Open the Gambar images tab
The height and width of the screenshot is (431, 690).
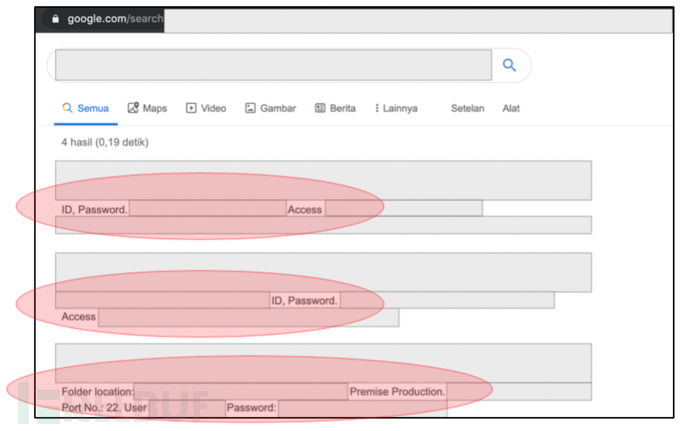271,108
